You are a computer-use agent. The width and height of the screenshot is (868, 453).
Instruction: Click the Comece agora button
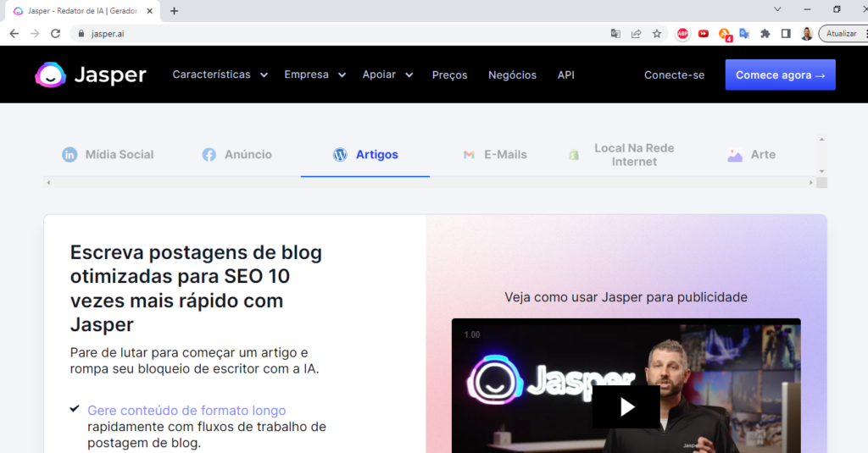[780, 75]
